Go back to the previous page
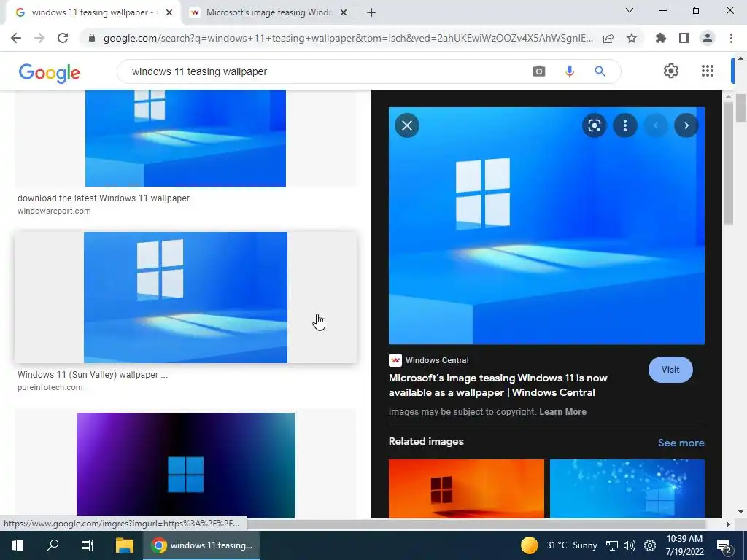The image size is (747, 560). pyautogui.click(x=16, y=38)
